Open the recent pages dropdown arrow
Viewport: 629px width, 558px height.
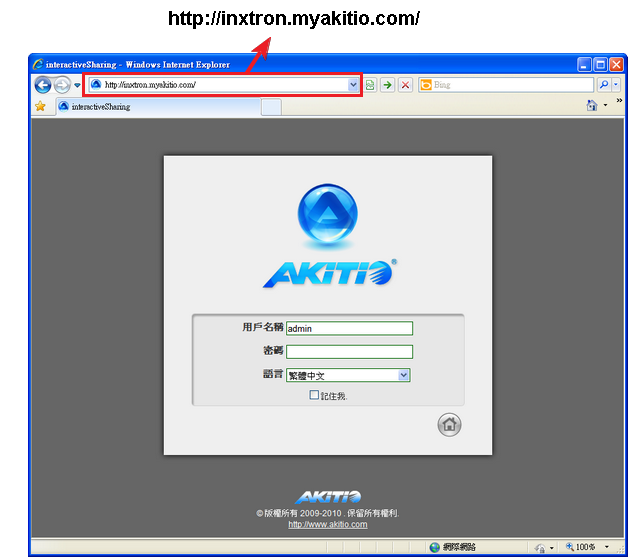point(78,85)
